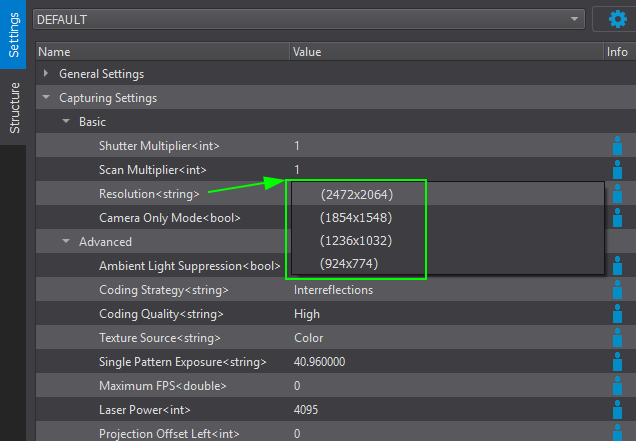Open info icon for Shutter Multiplier

tap(617, 146)
